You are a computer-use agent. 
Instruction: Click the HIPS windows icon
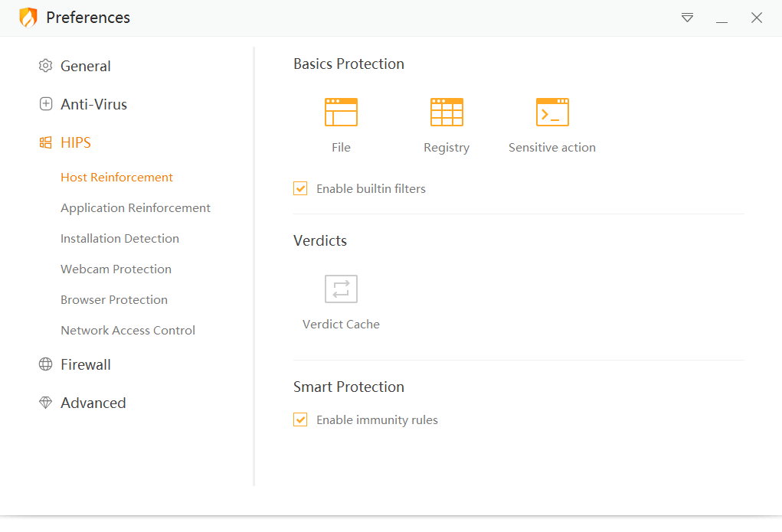(45, 142)
